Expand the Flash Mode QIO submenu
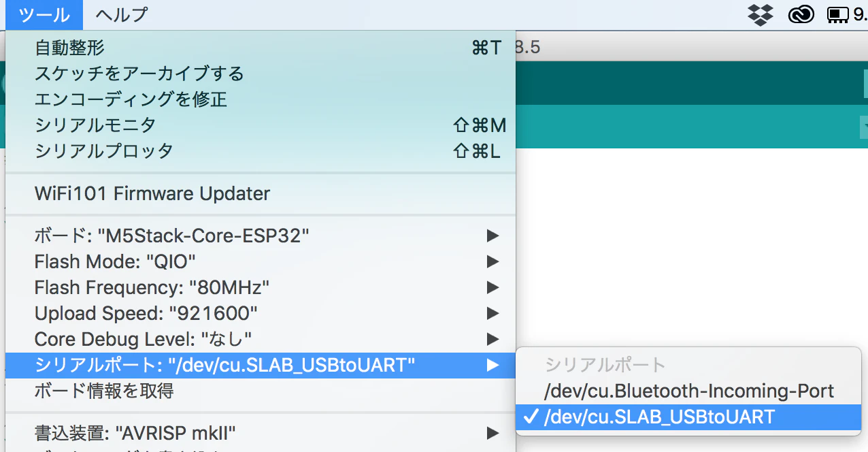Viewport: 868px width, 452px height. (x=114, y=261)
